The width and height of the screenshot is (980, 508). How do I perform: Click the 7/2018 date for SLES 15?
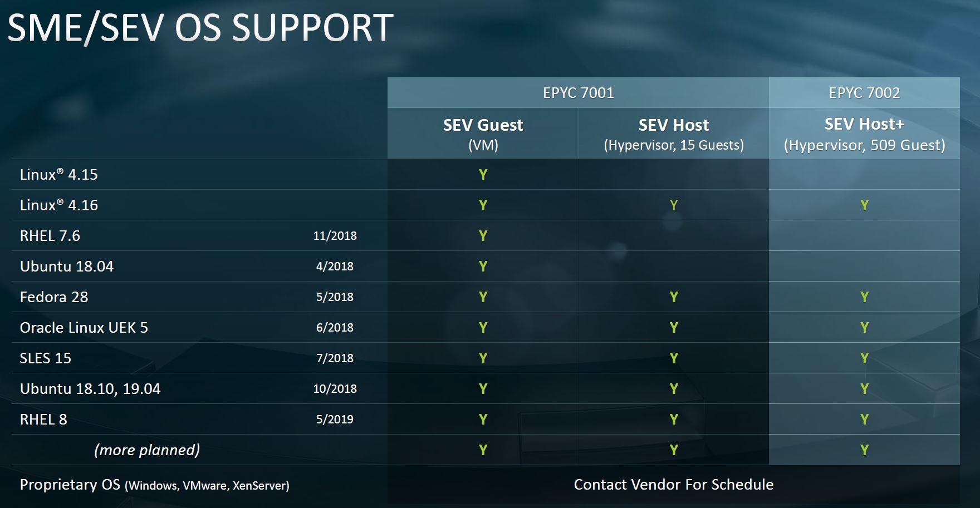335,358
